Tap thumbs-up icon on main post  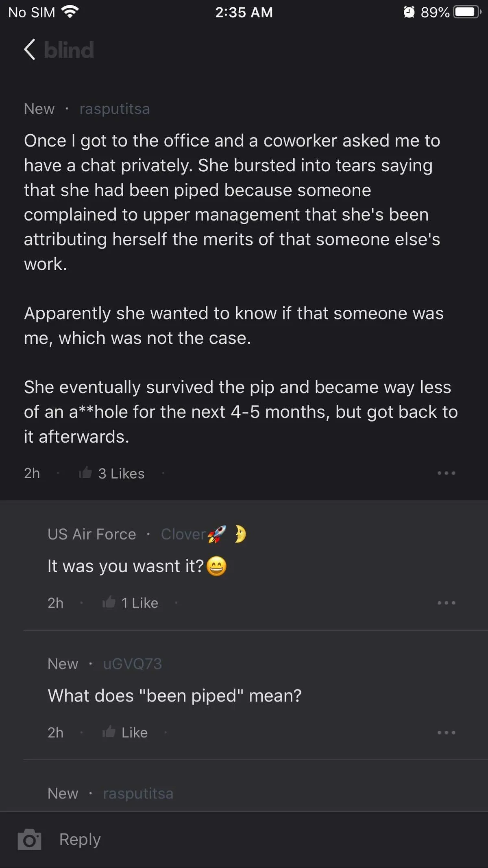click(85, 473)
